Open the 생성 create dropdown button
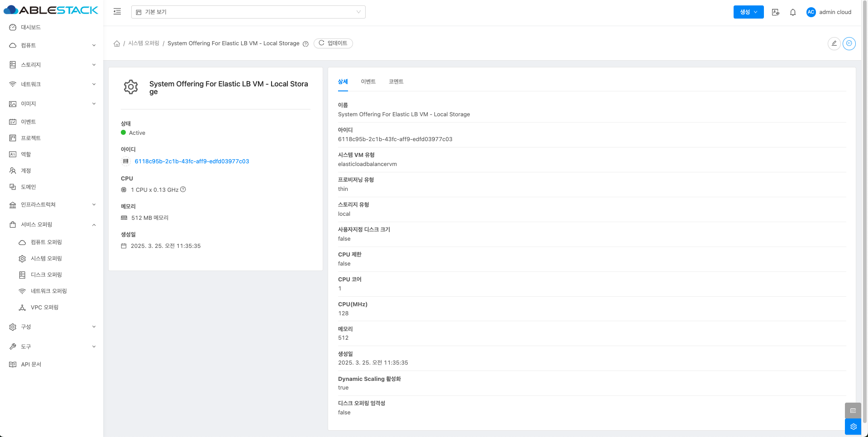Viewport: 868px width, 437px height. 748,12
